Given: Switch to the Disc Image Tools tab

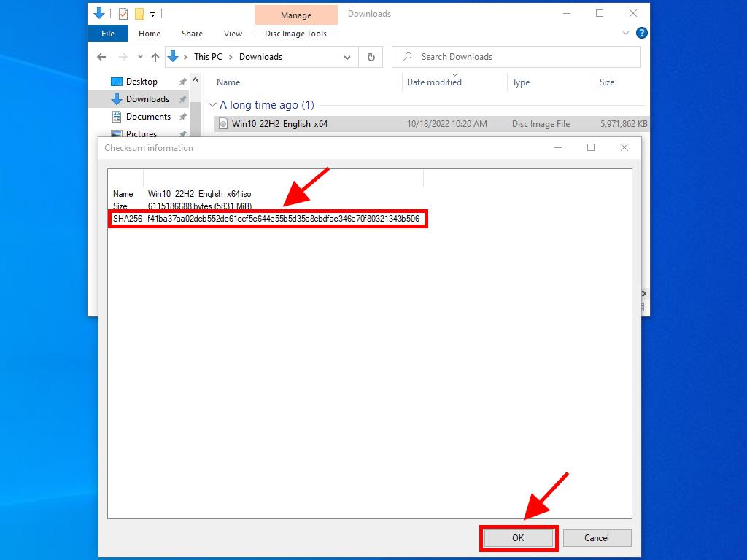Looking at the screenshot, I should coord(295,34).
